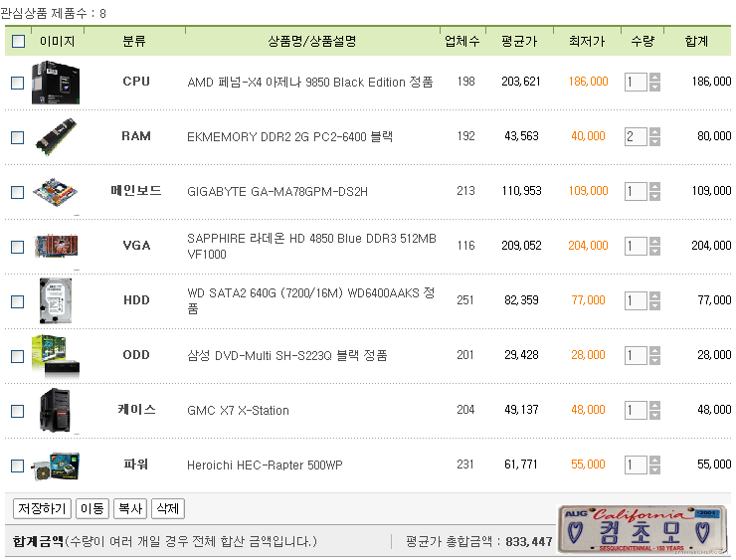Click the RAM quantity input showing 2

(x=636, y=136)
